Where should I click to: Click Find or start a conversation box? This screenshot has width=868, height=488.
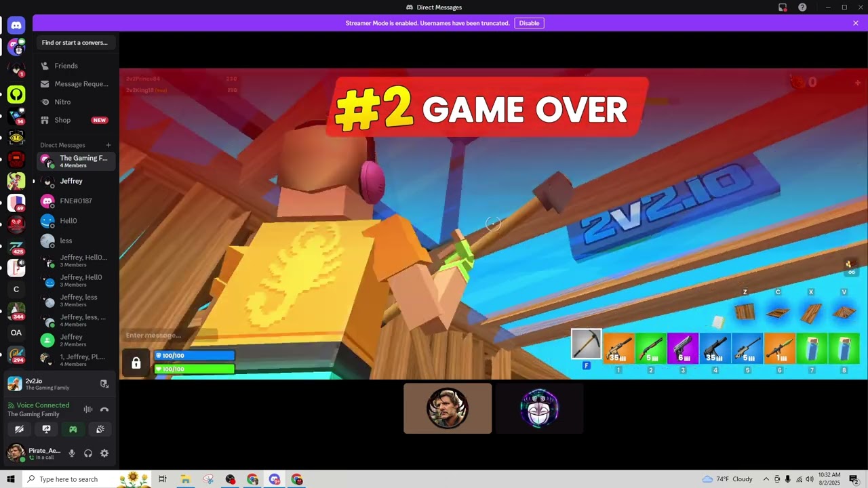tap(75, 43)
